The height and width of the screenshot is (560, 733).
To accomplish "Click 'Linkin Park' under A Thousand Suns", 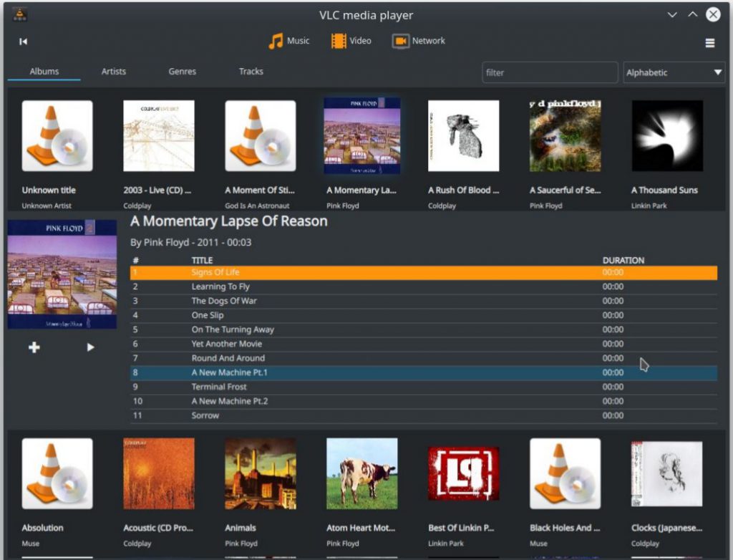I will [x=649, y=206].
